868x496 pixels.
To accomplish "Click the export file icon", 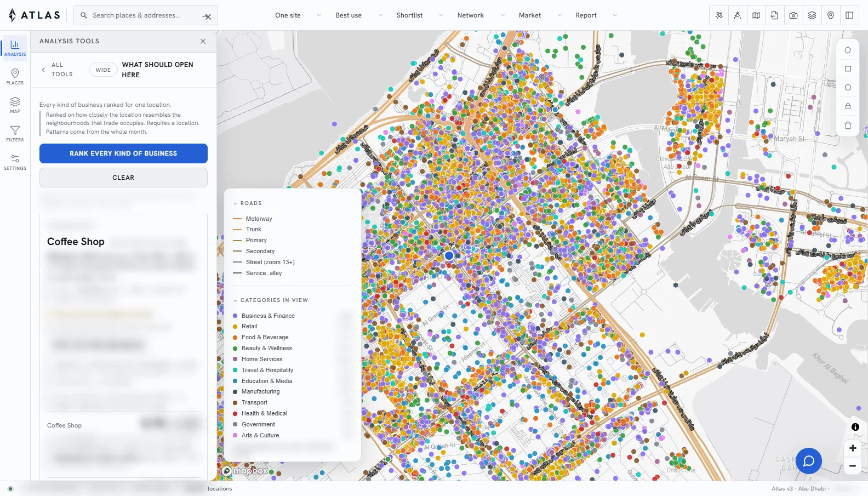I will coord(775,15).
